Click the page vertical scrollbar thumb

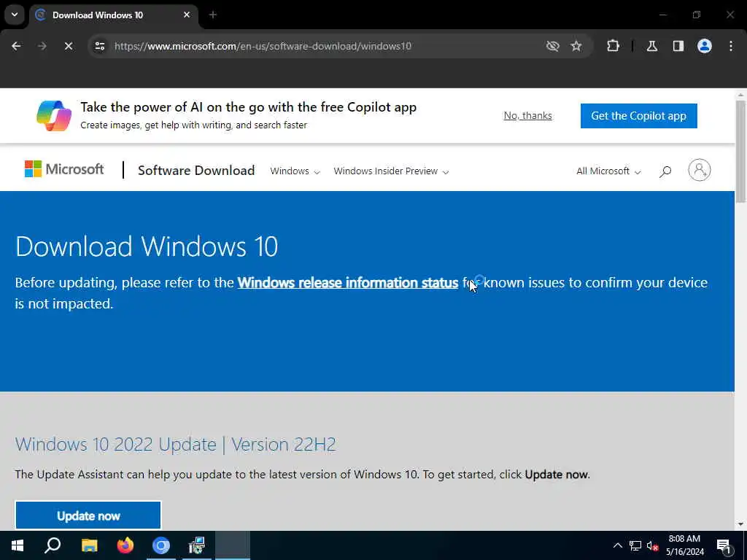[x=741, y=152]
